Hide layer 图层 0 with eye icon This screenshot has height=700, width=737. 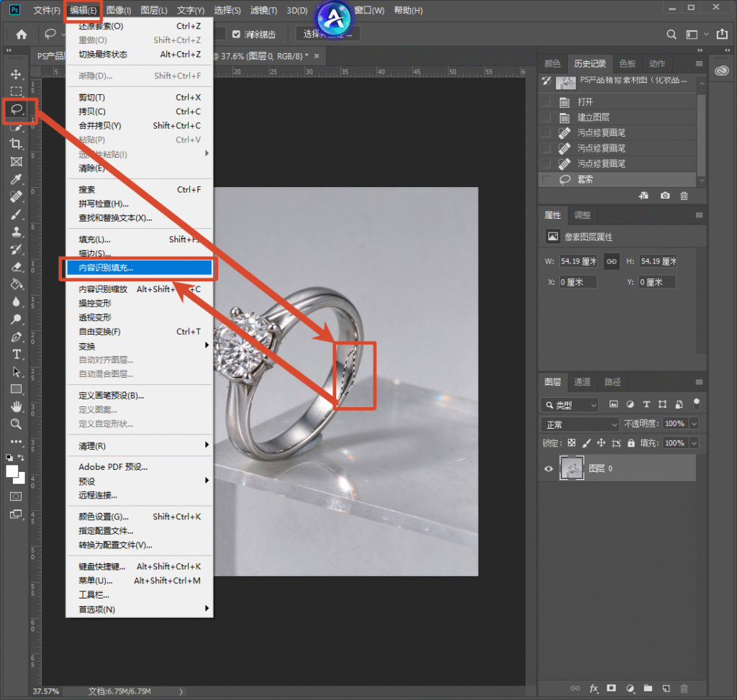pos(548,468)
